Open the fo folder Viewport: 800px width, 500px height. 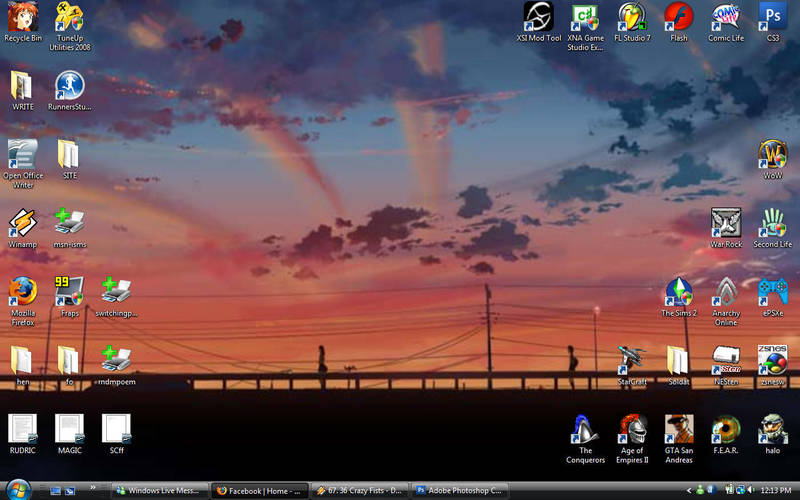69,365
